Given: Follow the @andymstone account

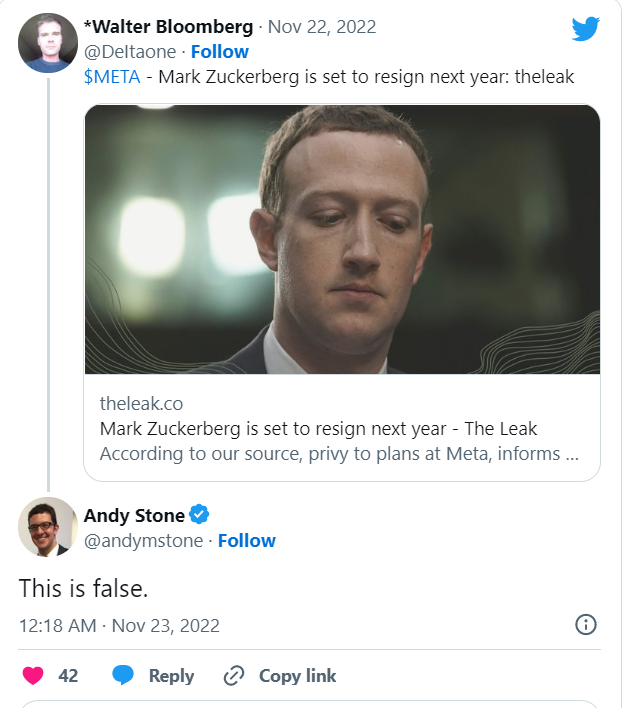Looking at the screenshot, I should (246, 540).
